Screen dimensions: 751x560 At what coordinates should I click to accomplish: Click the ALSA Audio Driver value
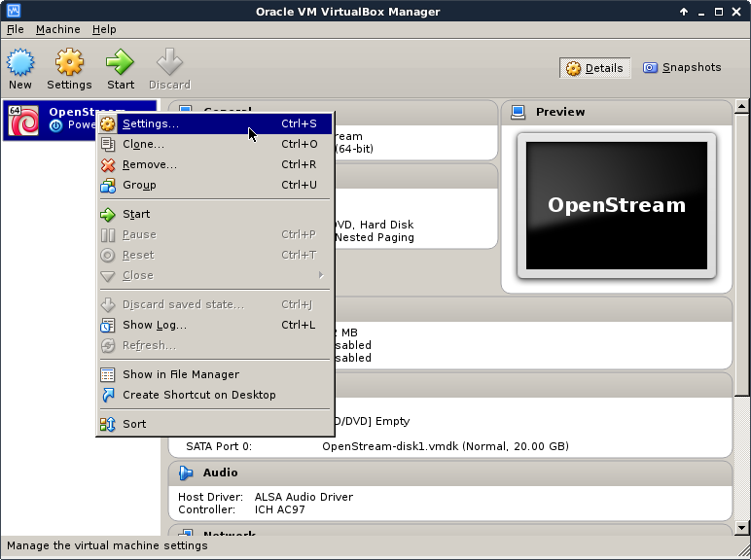coord(304,497)
